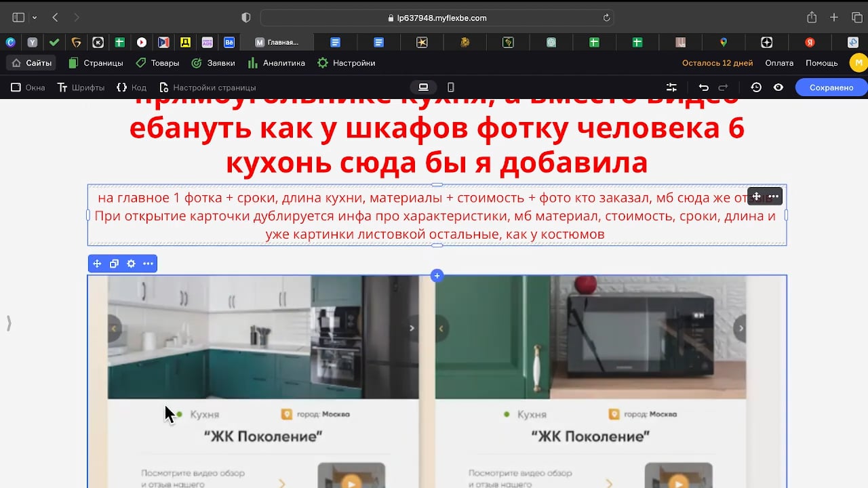This screenshot has height=488, width=868.
Task: Click the undo arrow in editor toolbar
Action: pyautogui.click(x=704, y=87)
